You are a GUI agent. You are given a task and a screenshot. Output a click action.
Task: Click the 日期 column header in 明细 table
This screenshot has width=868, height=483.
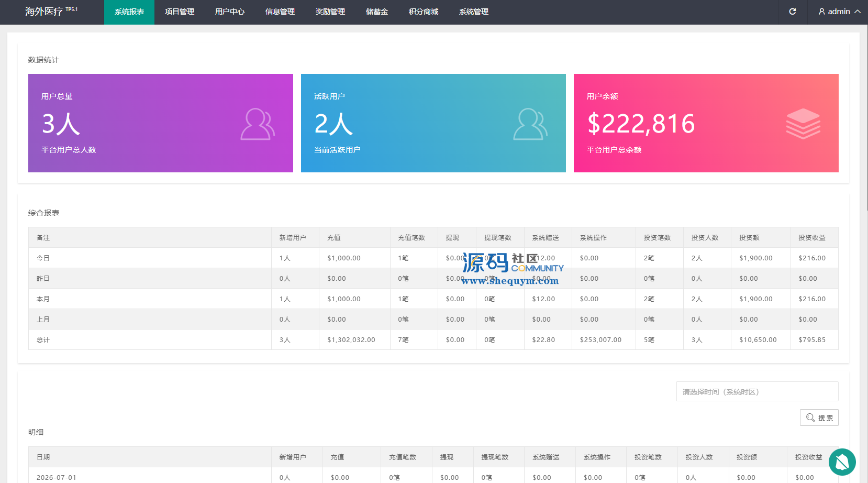[x=43, y=457]
